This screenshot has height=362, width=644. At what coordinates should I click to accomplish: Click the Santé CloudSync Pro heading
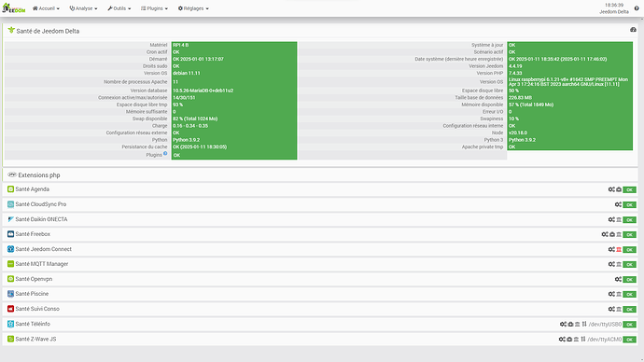[x=41, y=204]
